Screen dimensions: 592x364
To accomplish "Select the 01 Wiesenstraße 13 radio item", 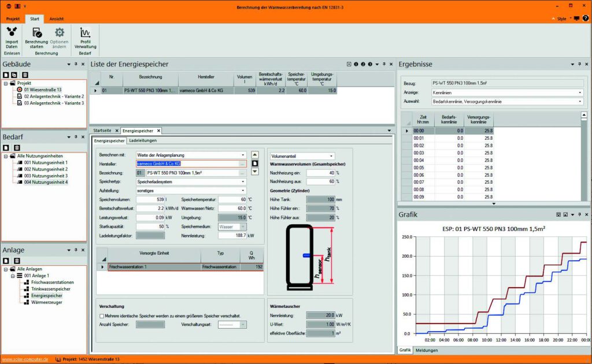I will point(20,90).
